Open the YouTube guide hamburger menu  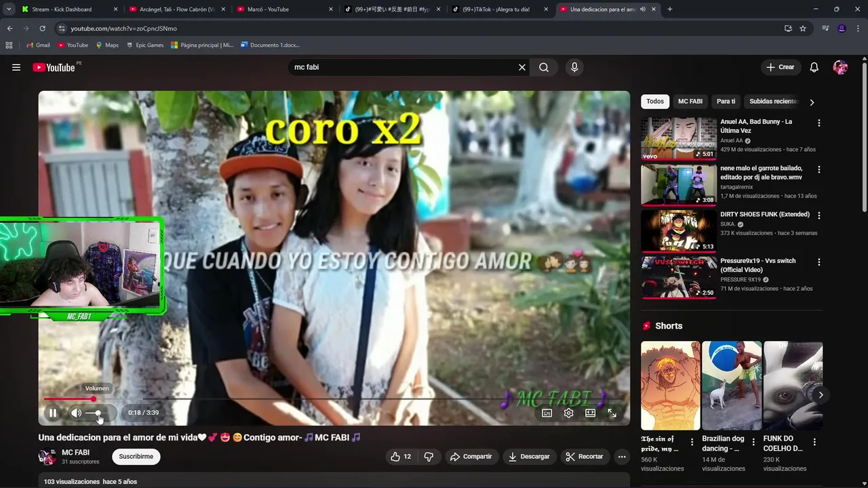pyautogui.click(x=16, y=67)
